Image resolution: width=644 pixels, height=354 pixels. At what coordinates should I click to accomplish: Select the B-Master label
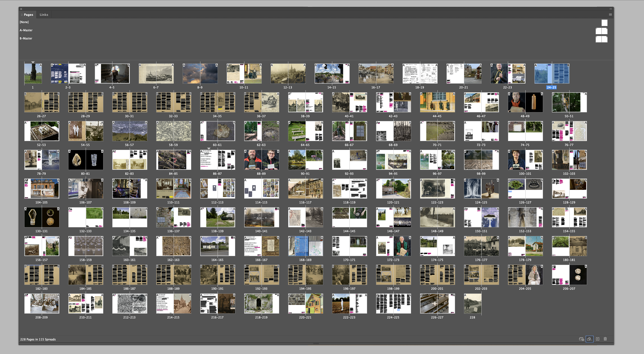pos(26,38)
